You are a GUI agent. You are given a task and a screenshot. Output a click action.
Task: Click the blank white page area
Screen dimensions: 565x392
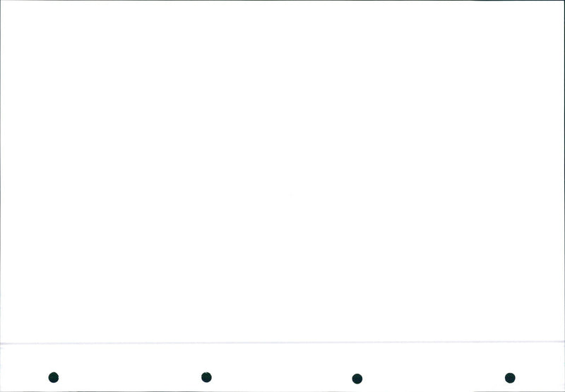(x=282, y=171)
